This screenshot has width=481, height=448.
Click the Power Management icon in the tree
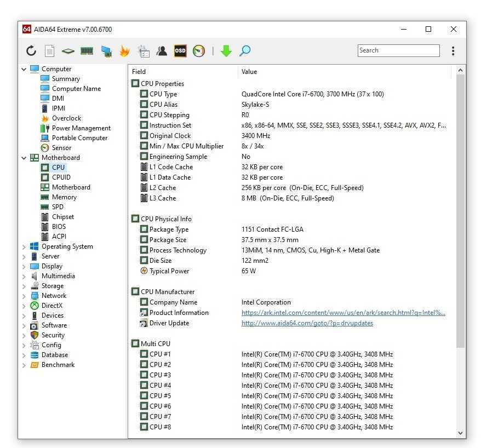[x=45, y=128]
